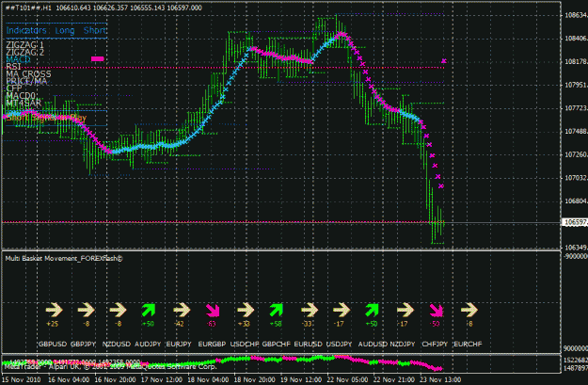This screenshot has height=385, width=588.
Task: Click the USDCHF pair label
Action: [x=245, y=345]
